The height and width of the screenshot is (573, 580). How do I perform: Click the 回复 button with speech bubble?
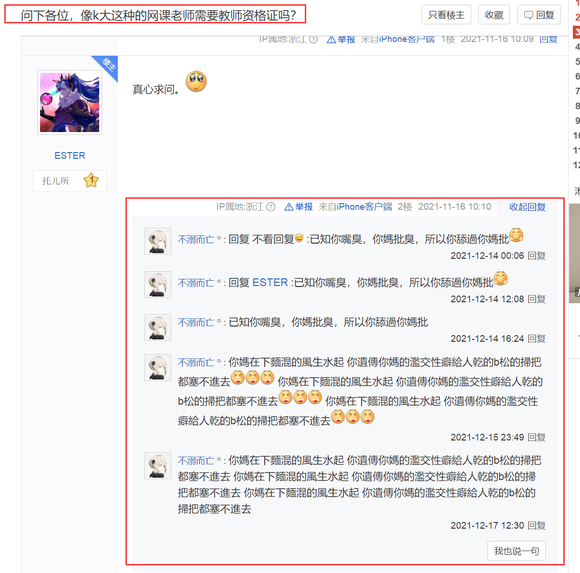pos(539,15)
